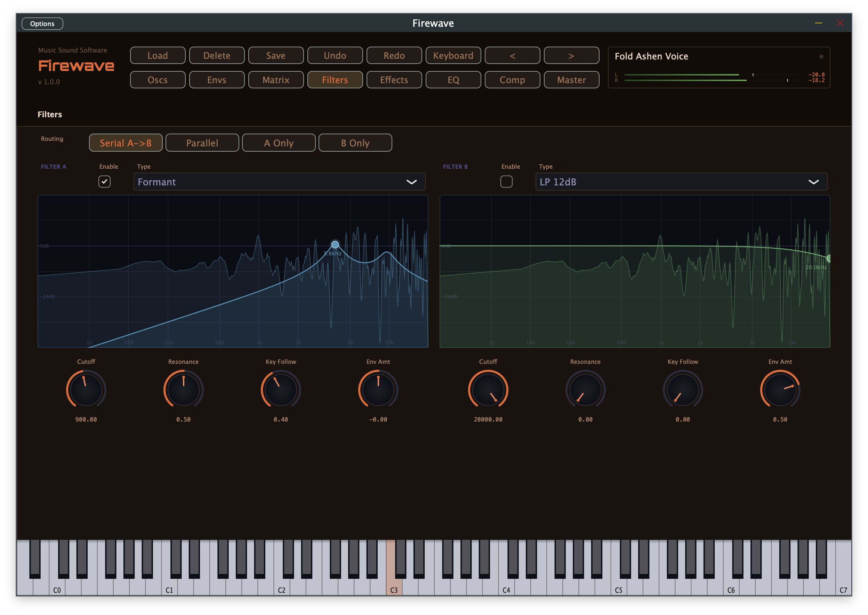Click the C0 piano key
This screenshot has height=615, width=868.
point(57,586)
